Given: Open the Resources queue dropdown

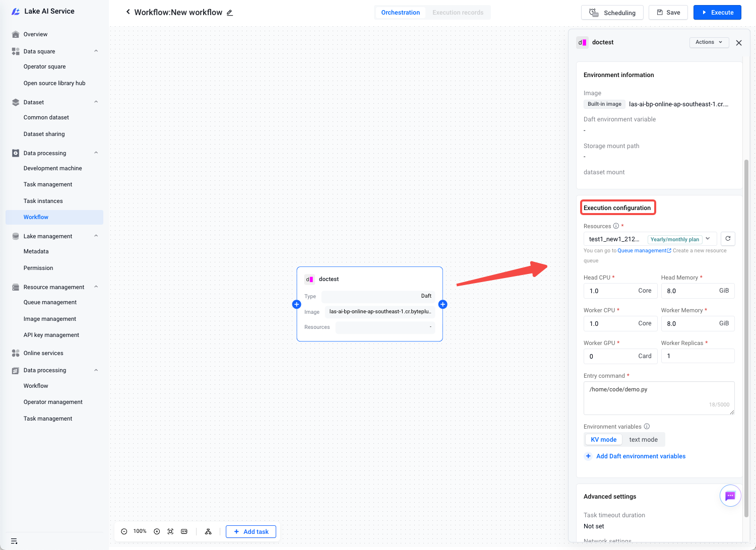Looking at the screenshot, I should [650, 239].
